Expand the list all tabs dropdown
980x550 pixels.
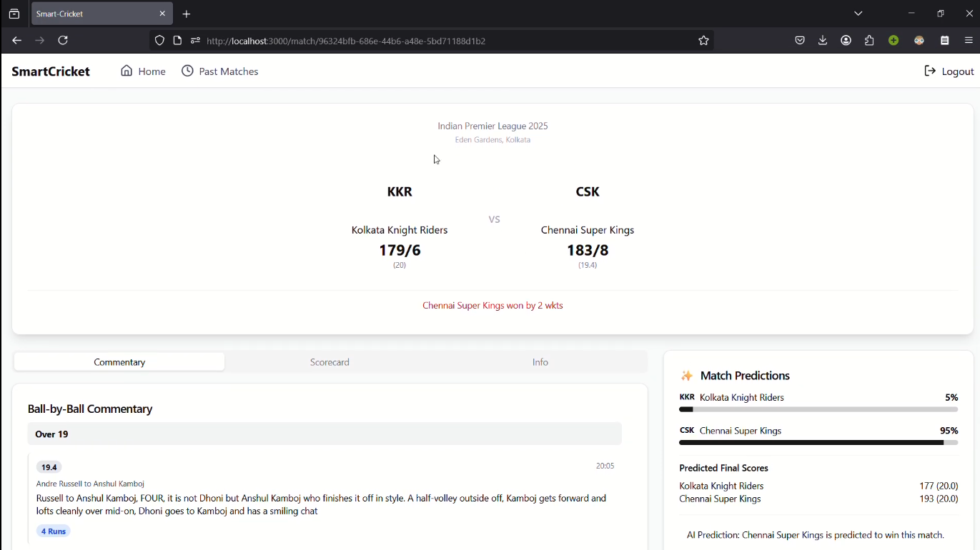tap(858, 13)
